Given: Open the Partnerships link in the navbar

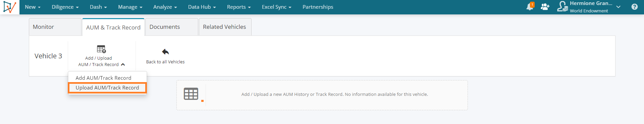Looking at the screenshot, I should 318,7.
